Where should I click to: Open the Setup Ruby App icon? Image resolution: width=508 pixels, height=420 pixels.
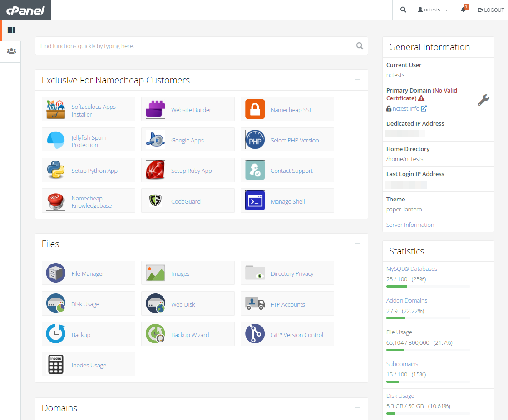[155, 170]
